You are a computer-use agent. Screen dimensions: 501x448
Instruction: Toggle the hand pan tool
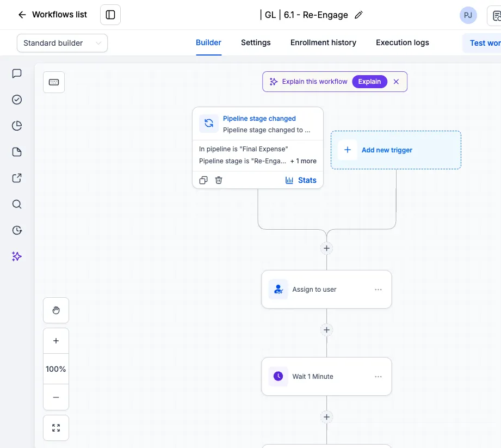tap(56, 310)
